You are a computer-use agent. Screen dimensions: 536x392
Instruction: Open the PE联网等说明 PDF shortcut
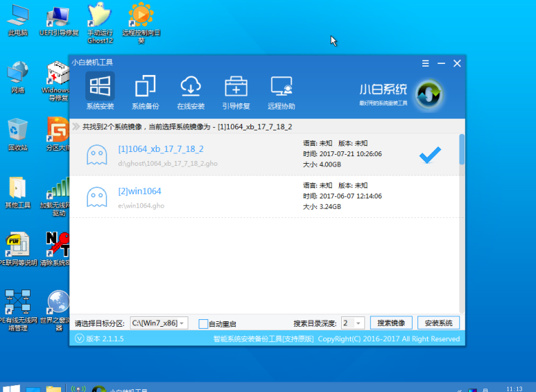point(18,249)
